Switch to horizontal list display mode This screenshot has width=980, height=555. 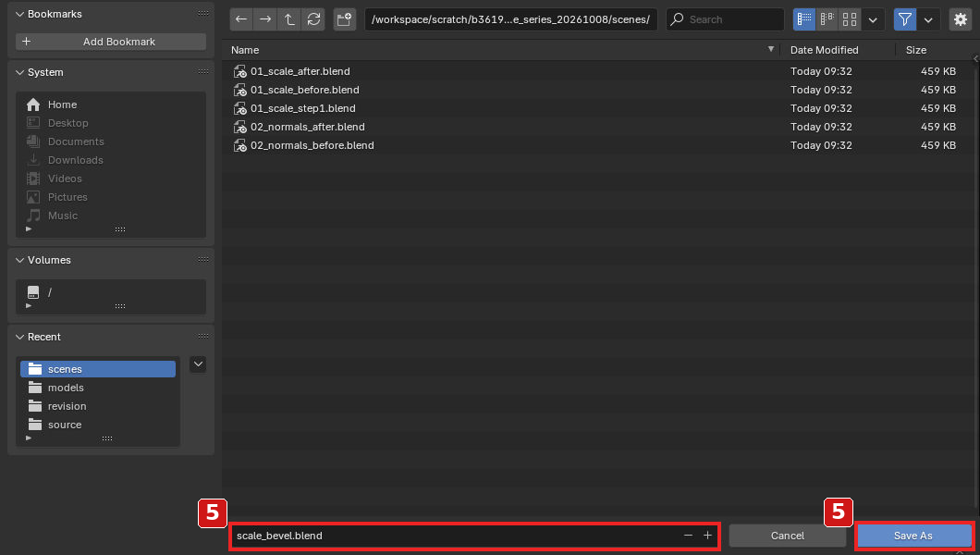pyautogui.click(x=827, y=19)
